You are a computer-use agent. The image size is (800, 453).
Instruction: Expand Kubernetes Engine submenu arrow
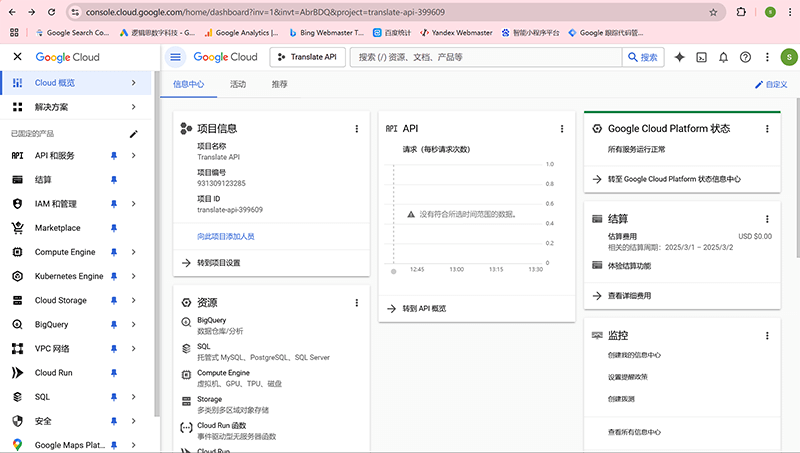[x=134, y=276]
